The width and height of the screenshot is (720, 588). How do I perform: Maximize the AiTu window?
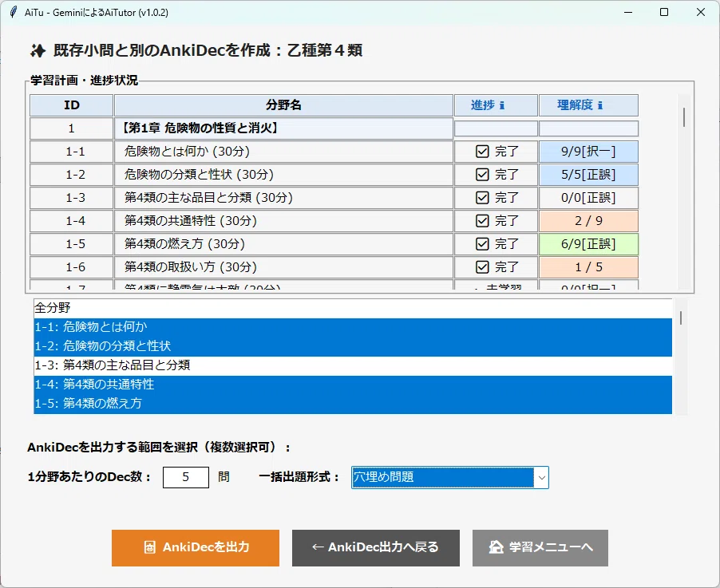point(664,13)
